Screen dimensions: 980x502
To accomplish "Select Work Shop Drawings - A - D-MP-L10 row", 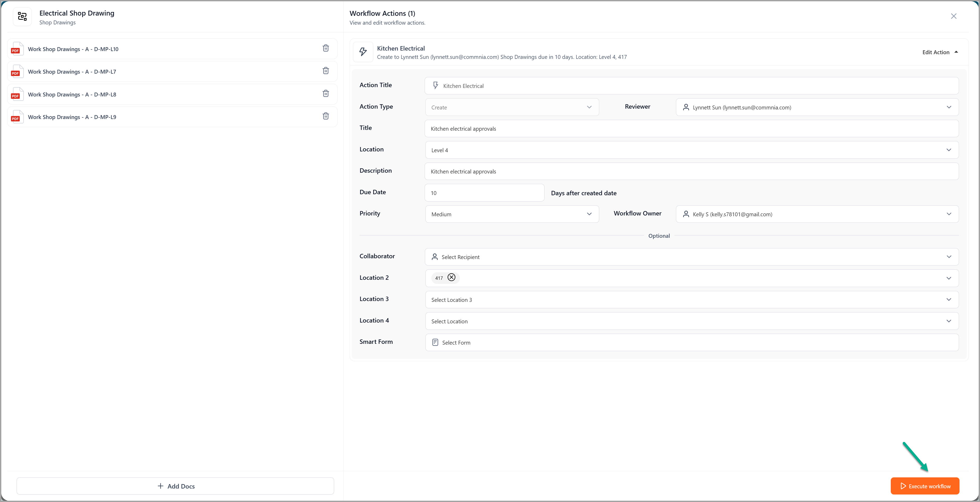I will point(172,49).
